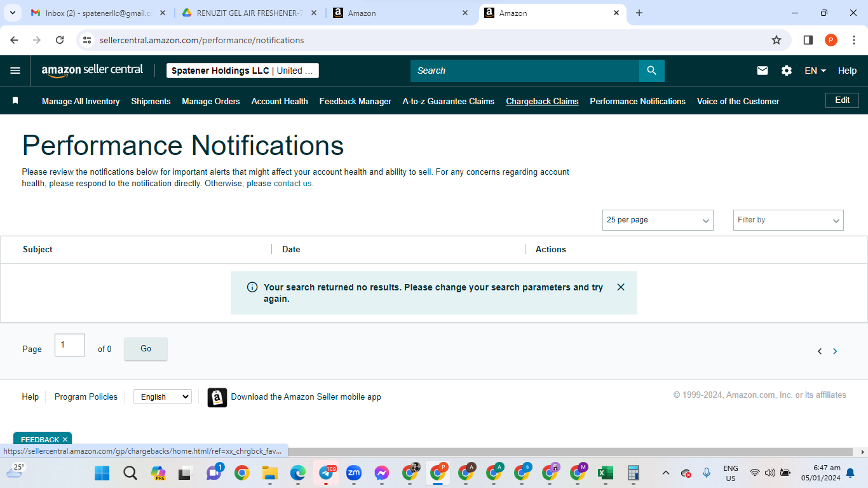Go to previous page with left chevron
Screen dimensions: 868x488
[x=820, y=351]
